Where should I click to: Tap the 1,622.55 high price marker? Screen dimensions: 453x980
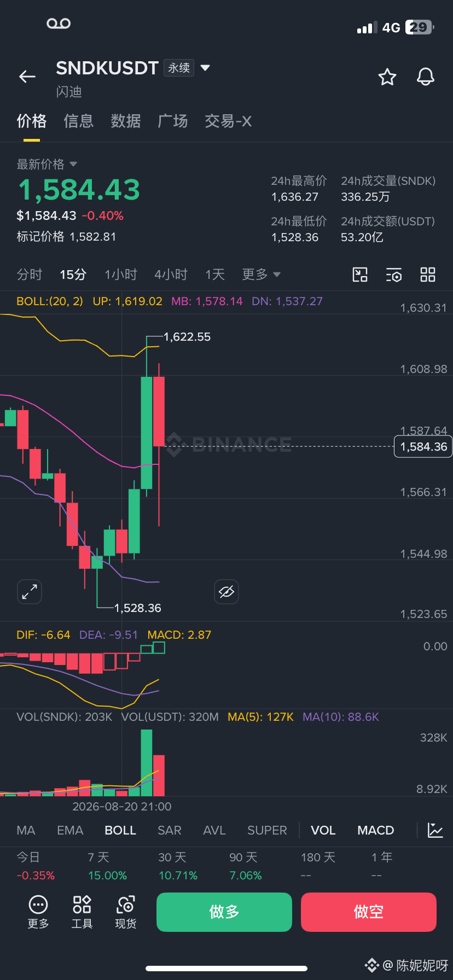click(187, 337)
